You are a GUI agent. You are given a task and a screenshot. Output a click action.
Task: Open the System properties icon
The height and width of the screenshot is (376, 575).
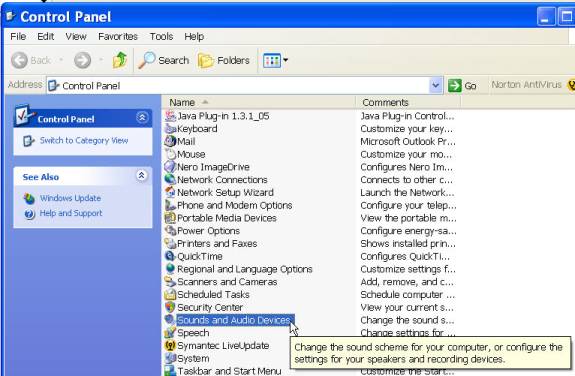170,358
